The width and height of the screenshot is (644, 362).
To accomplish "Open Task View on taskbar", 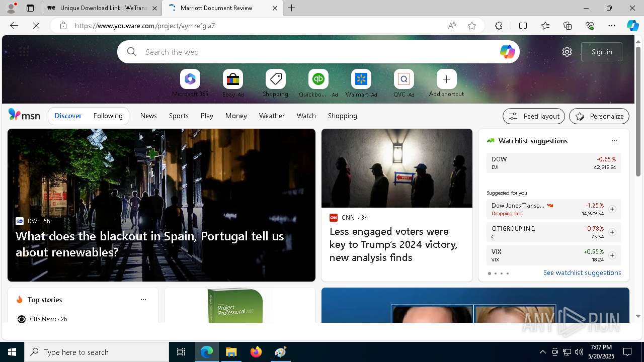I will point(181,352).
